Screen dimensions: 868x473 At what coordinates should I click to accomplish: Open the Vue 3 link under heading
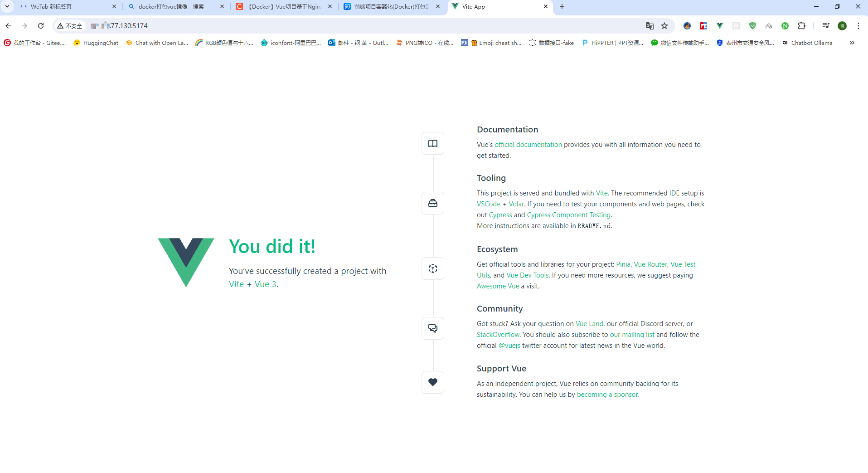[x=265, y=284]
